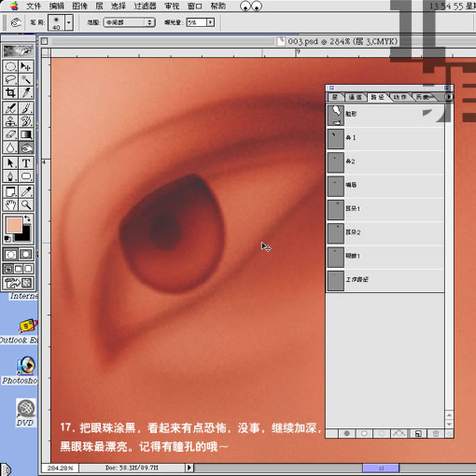
Task: Select the Magic Wand tool
Action: 26,79
